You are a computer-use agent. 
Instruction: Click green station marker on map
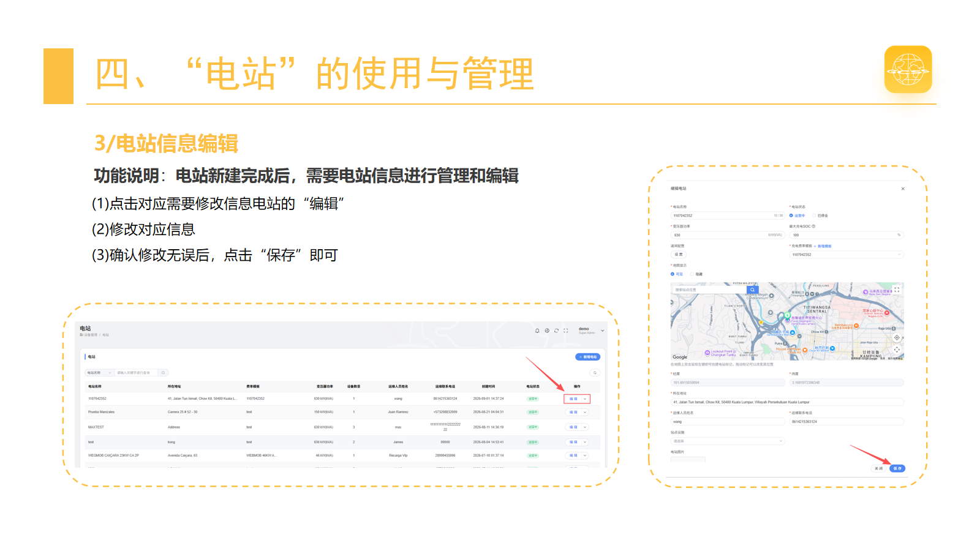788,316
